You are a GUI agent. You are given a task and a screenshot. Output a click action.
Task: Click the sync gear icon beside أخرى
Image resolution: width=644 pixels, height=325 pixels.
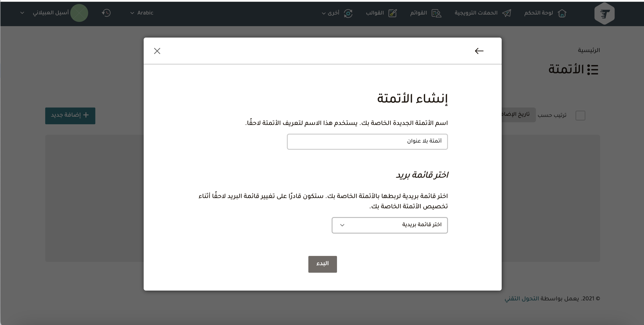point(348,13)
